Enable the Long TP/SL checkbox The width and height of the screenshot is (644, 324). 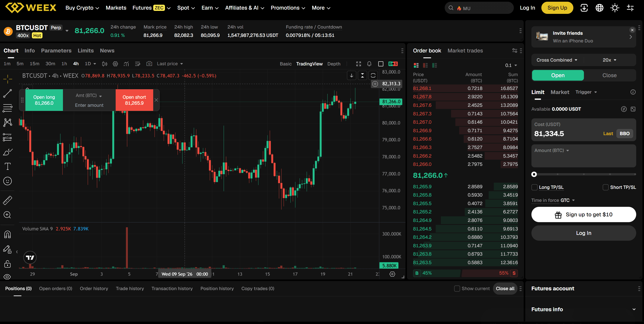[x=535, y=187]
